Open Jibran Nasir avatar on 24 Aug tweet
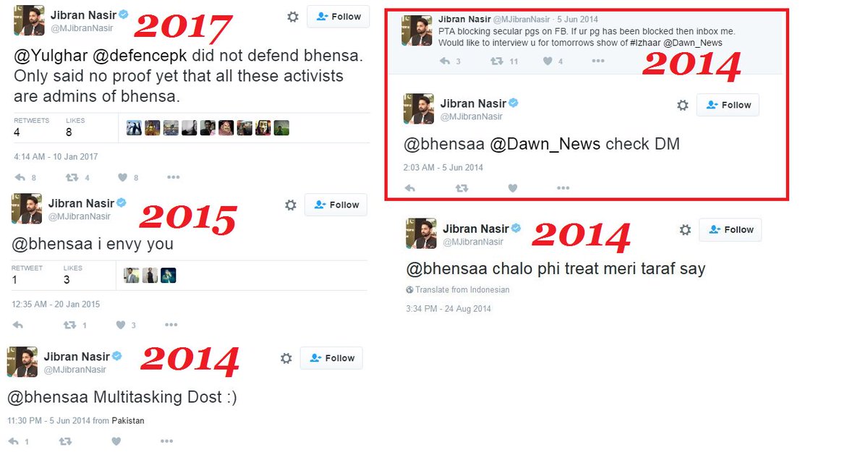The width and height of the screenshot is (868, 463). [x=421, y=233]
